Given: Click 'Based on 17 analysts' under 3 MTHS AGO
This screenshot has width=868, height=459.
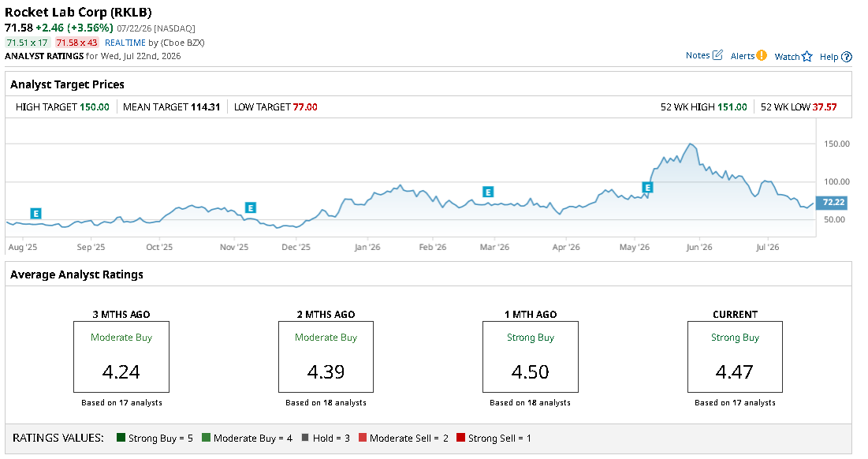Looking at the screenshot, I should pos(121,402).
